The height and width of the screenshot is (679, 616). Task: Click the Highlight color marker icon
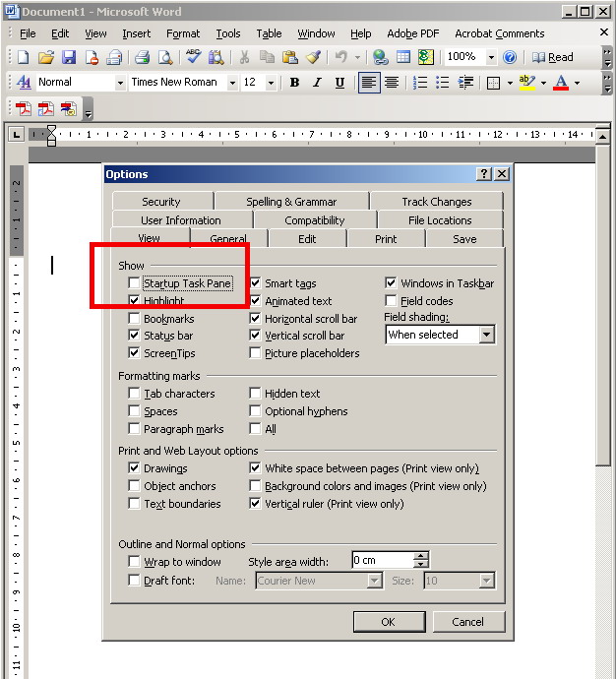click(527, 83)
